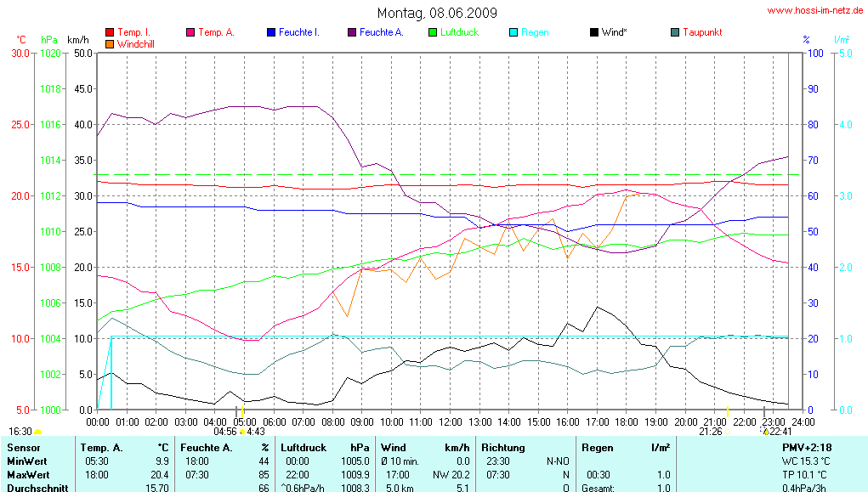The height and width of the screenshot is (492, 868).
Task: Click the yellow moon marker beside 16:30
Action: point(37,433)
